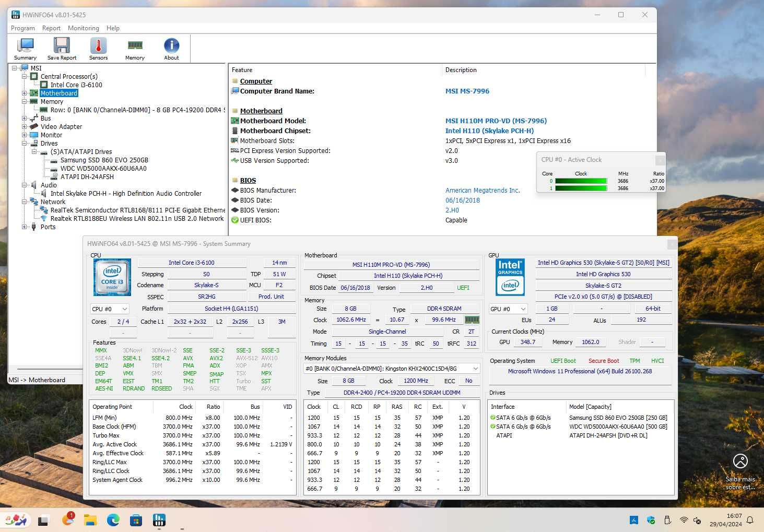Open the Summary toolbar icon
This screenshot has width=764, height=532.
tap(25, 49)
